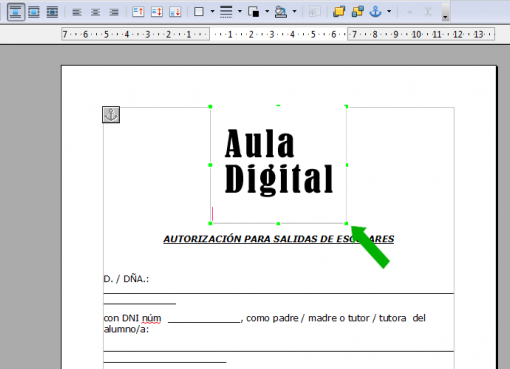
Task: Open the Borders dropdown arrow
Action: (212, 12)
